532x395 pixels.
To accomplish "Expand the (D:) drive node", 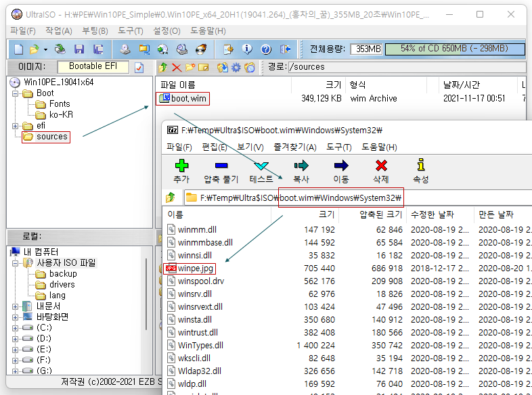I will coord(16,339).
